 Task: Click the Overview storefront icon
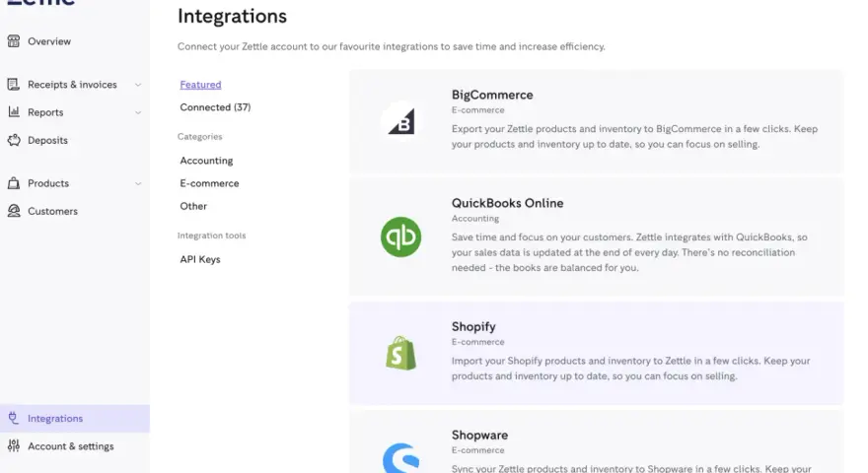(x=13, y=41)
